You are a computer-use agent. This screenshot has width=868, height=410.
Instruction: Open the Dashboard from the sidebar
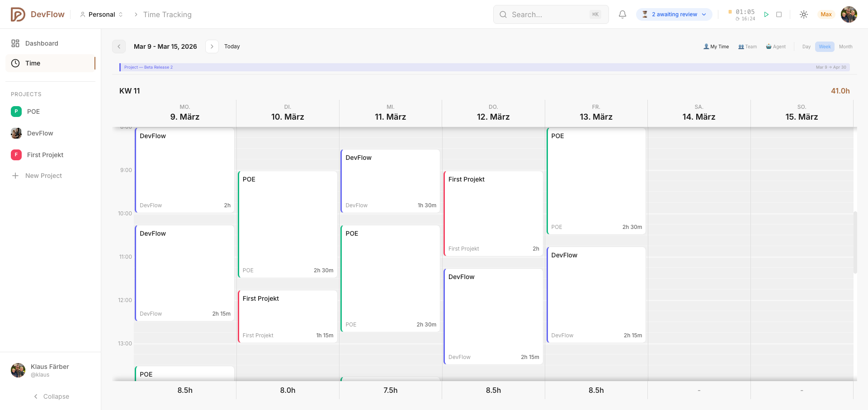coord(42,43)
